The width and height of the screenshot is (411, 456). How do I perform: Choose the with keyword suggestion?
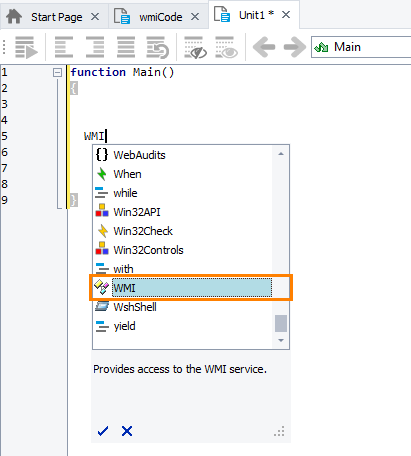point(183,269)
